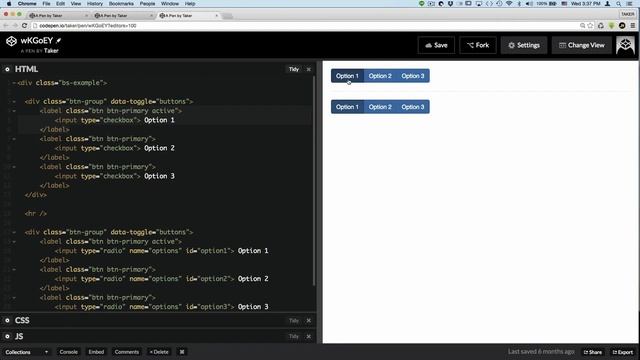The width and height of the screenshot is (640, 360).
Task: Open the pen Settings
Action: [524, 45]
